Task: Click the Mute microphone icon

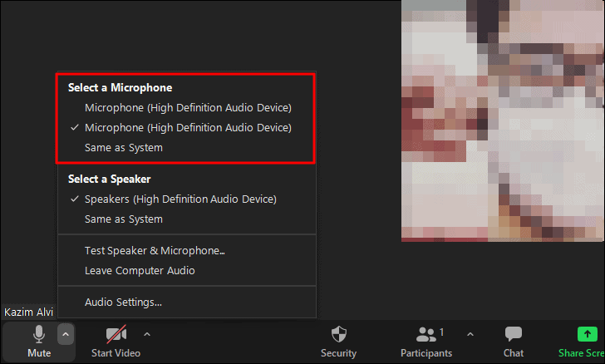Action: 39,334
